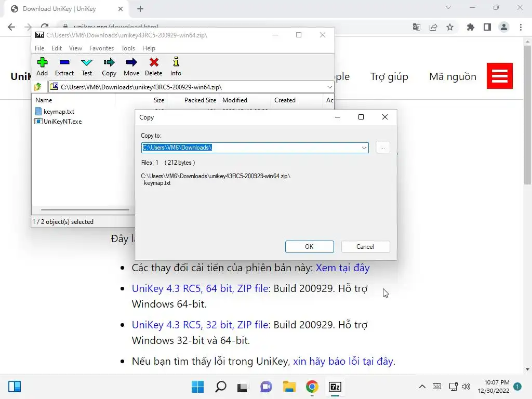This screenshot has height=399, width=532.
Task: Show hidden system tray icons
Action: tap(422, 387)
